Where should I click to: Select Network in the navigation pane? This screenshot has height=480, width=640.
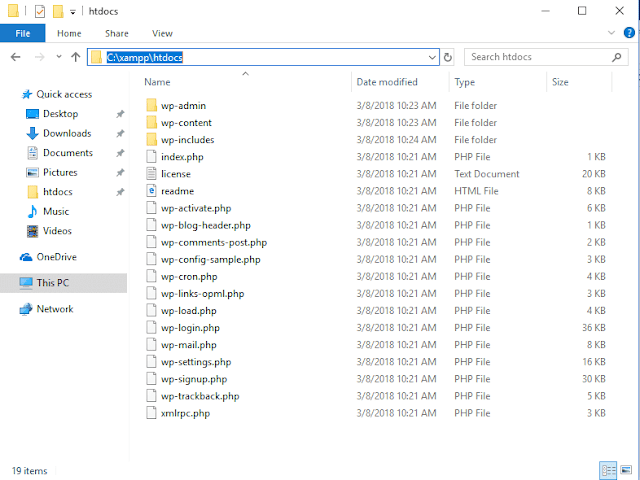coord(55,309)
